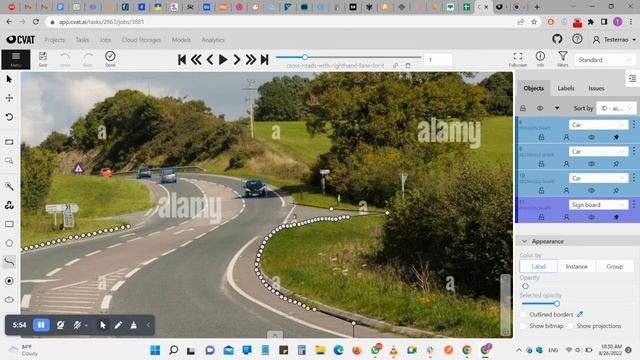The width and height of the screenshot is (640, 360).
Task: Play the frame sequence
Action: click(x=223, y=60)
